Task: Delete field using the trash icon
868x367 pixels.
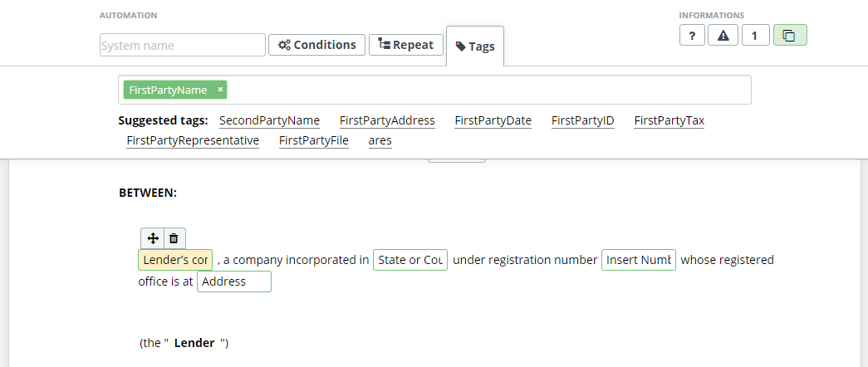Action: [174, 238]
